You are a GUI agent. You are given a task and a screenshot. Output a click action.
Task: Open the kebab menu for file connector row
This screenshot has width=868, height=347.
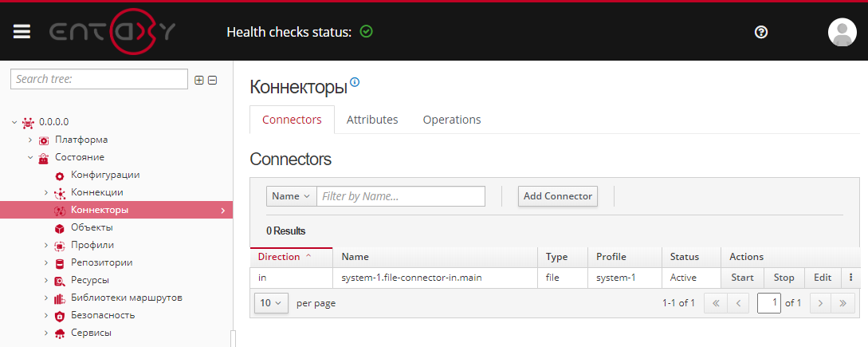coord(850,277)
